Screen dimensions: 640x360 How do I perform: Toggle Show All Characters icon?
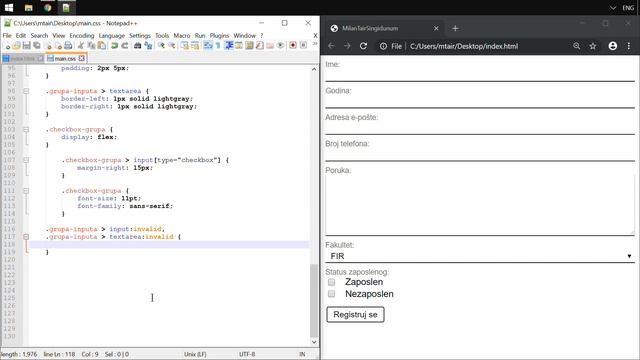coord(218,45)
